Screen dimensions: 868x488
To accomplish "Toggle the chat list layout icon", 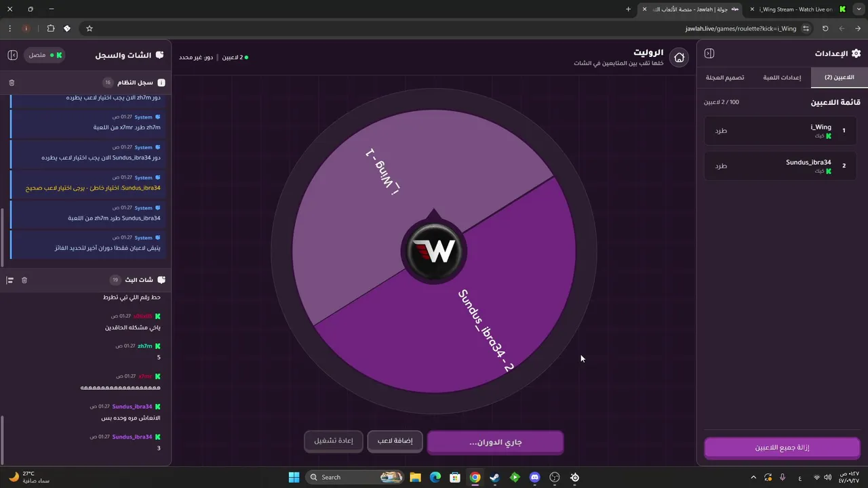I will coord(10,280).
